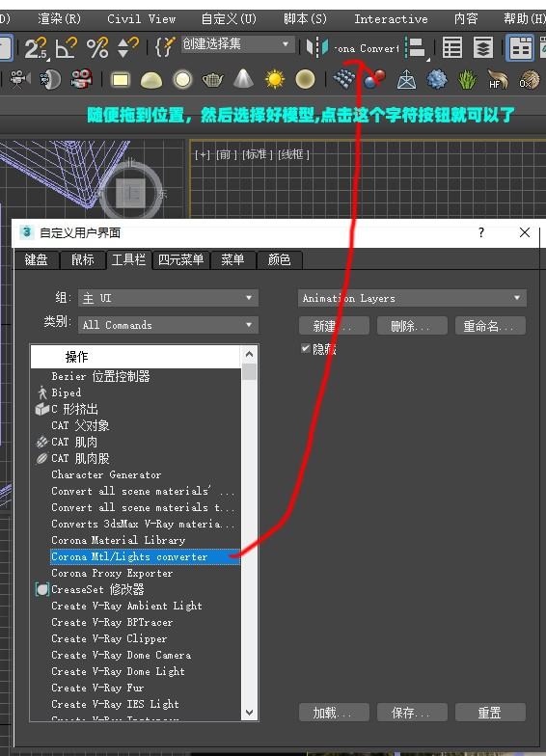Open the Animation Layers toolbar dropdown
The width and height of the screenshot is (546, 756).
pos(412,298)
